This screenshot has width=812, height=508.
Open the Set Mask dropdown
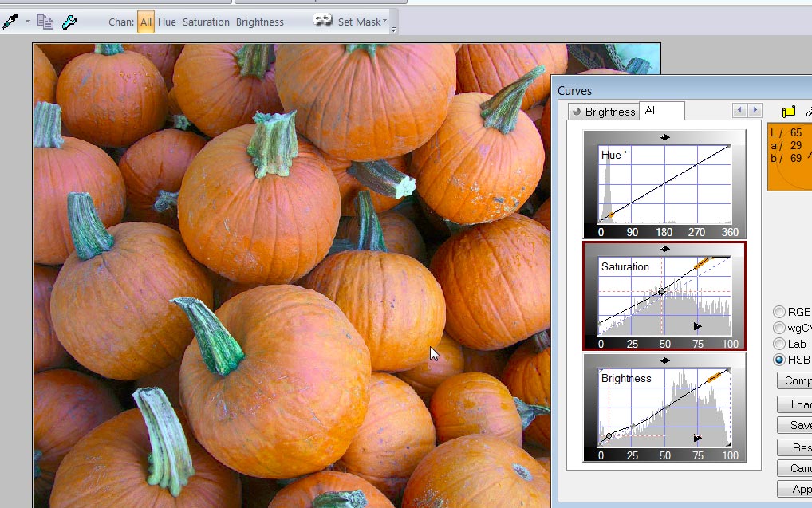(x=362, y=22)
